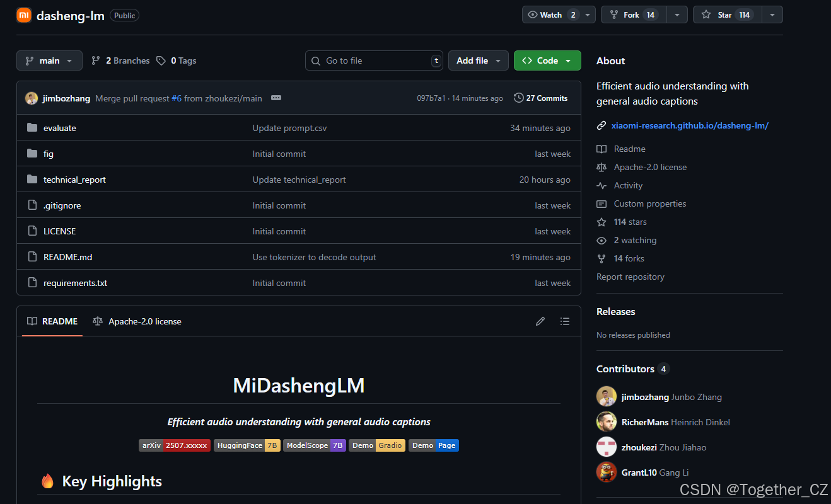Screen dimensions: 831x504
Task: Star the dasheng-lm repository
Action: (x=726, y=14)
